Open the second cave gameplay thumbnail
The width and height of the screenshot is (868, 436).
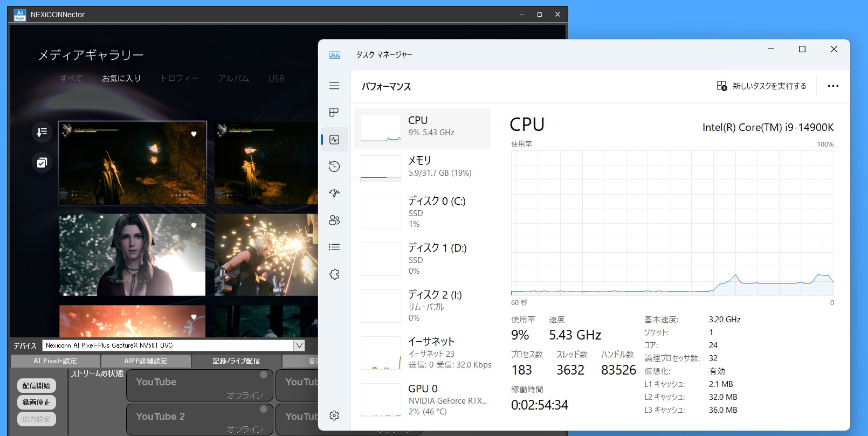[x=266, y=163]
